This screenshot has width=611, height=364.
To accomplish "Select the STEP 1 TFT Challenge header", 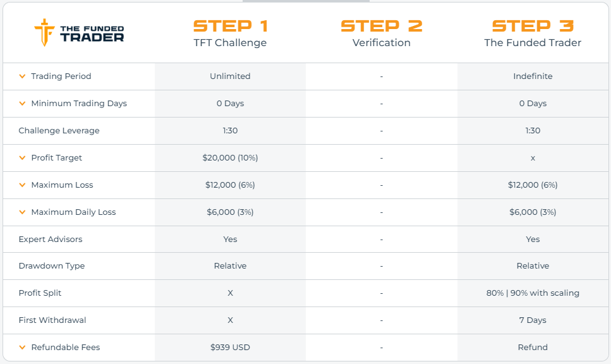I will click(230, 33).
